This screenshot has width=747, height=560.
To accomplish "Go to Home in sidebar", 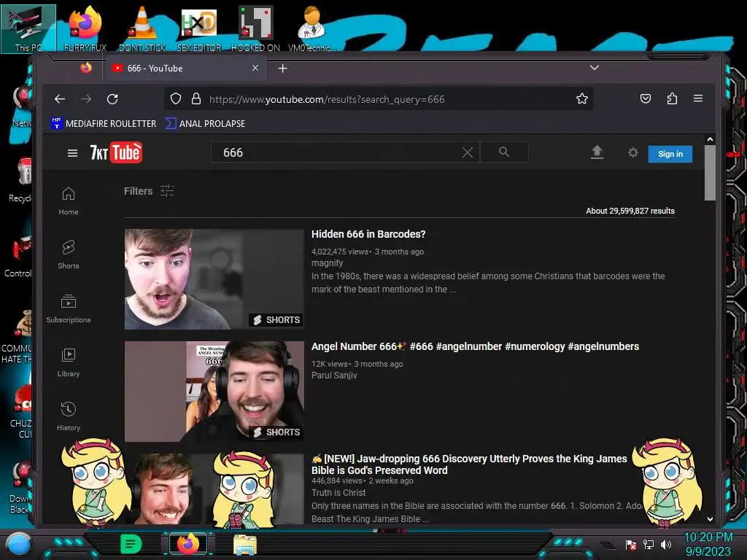I will [x=69, y=201].
